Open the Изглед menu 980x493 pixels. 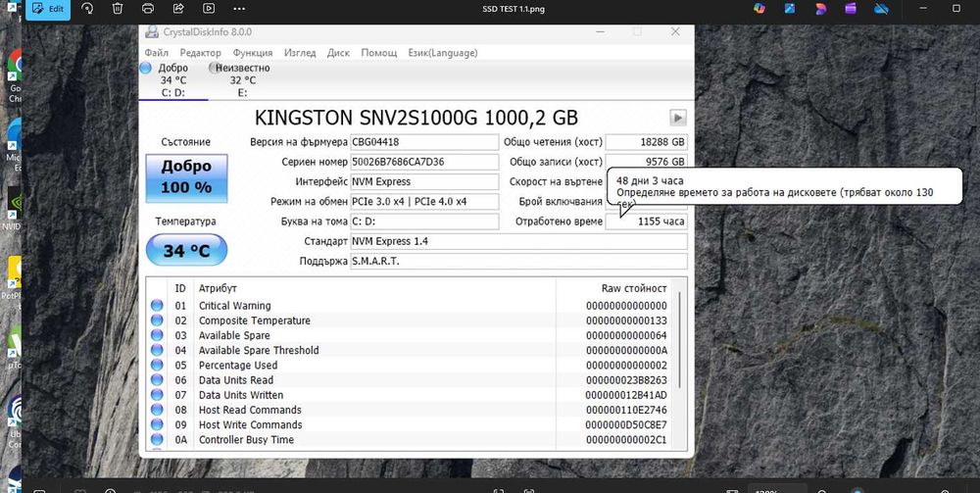[300, 53]
